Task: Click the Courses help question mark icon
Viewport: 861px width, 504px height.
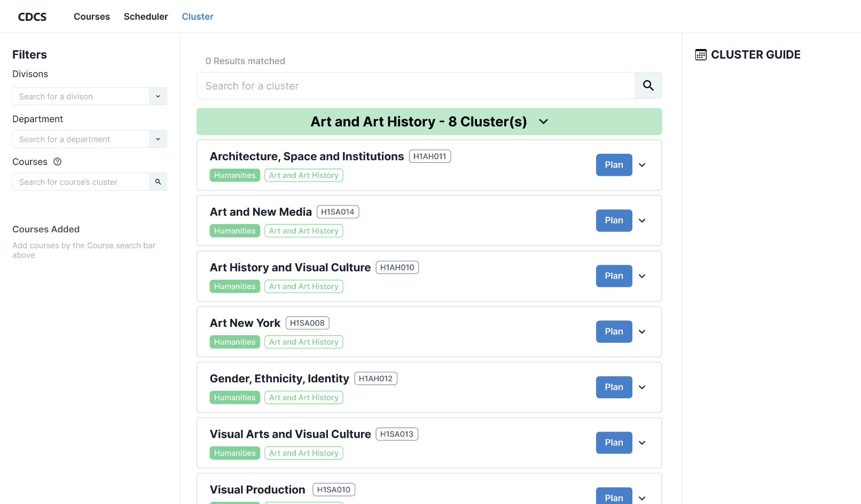Action: (58, 162)
